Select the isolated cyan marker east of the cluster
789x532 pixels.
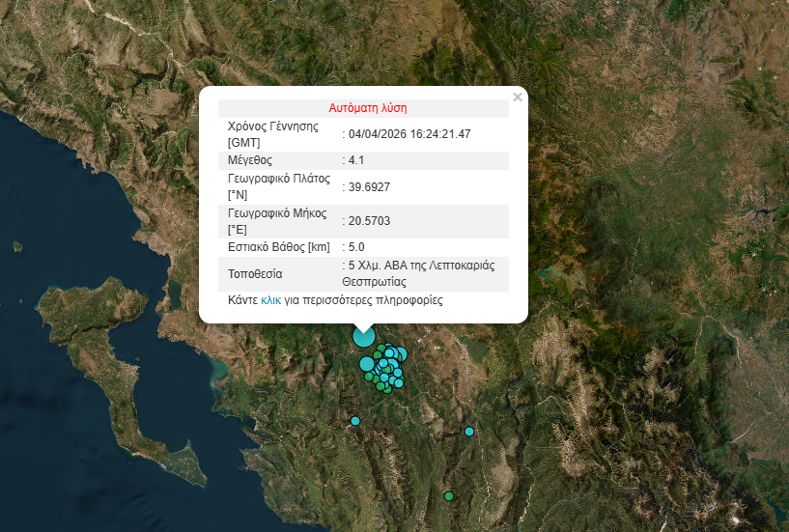(x=469, y=432)
